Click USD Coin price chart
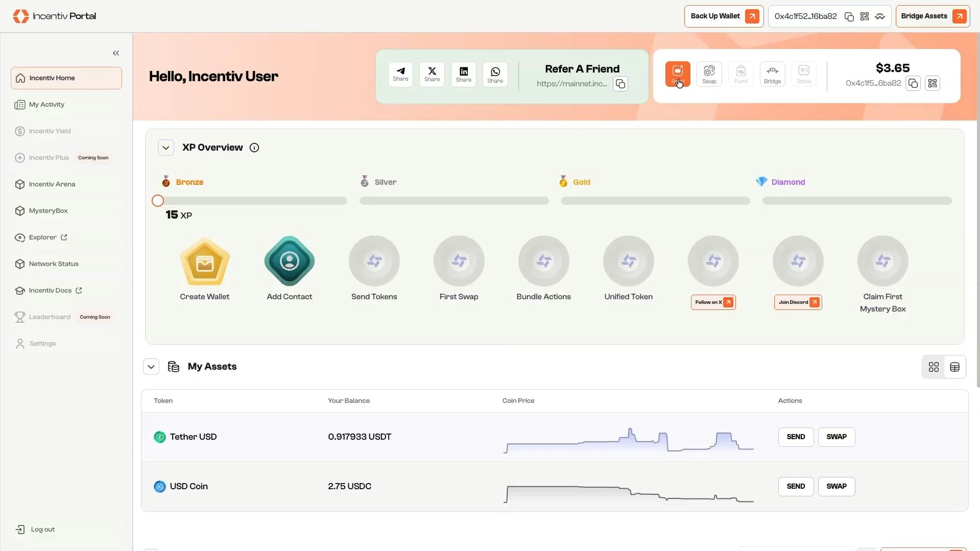This screenshot has height=551, width=980. click(629, 494)
